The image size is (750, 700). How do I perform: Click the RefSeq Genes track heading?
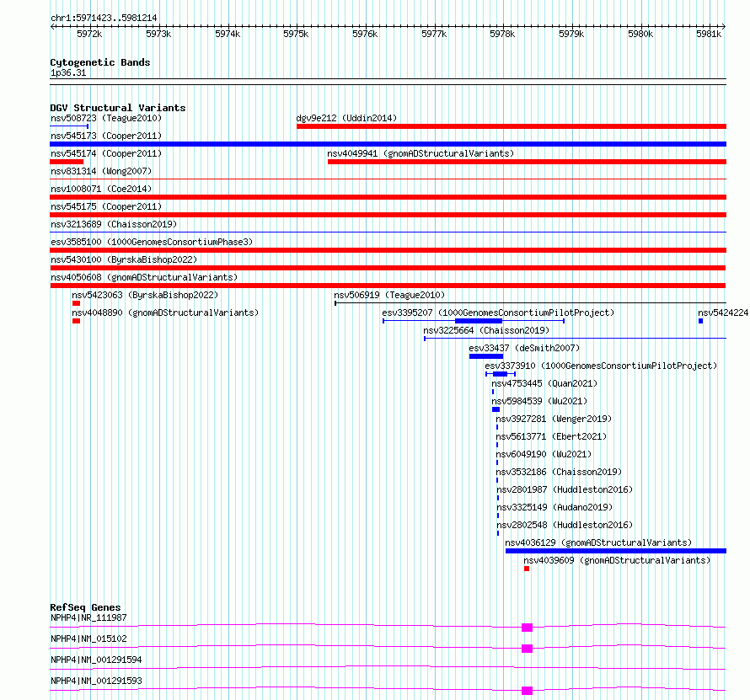[x=85, y=607]
